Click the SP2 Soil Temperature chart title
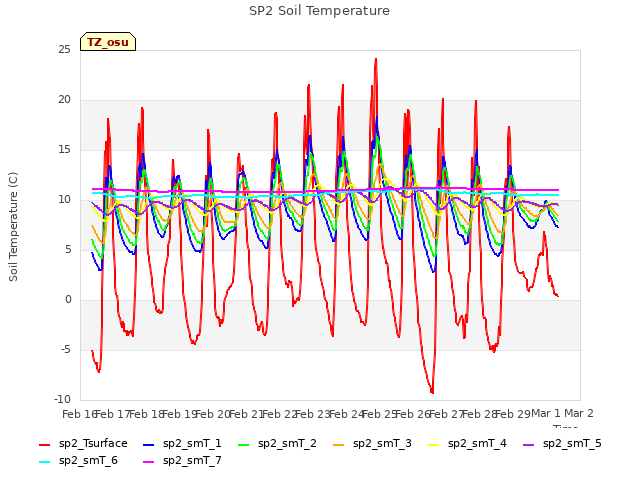 click(319, 11)
